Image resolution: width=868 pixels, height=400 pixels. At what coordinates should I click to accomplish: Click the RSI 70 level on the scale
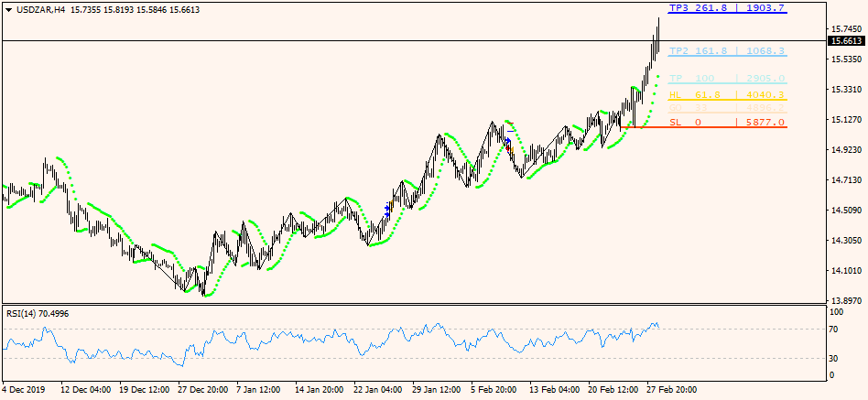(833, 329)
